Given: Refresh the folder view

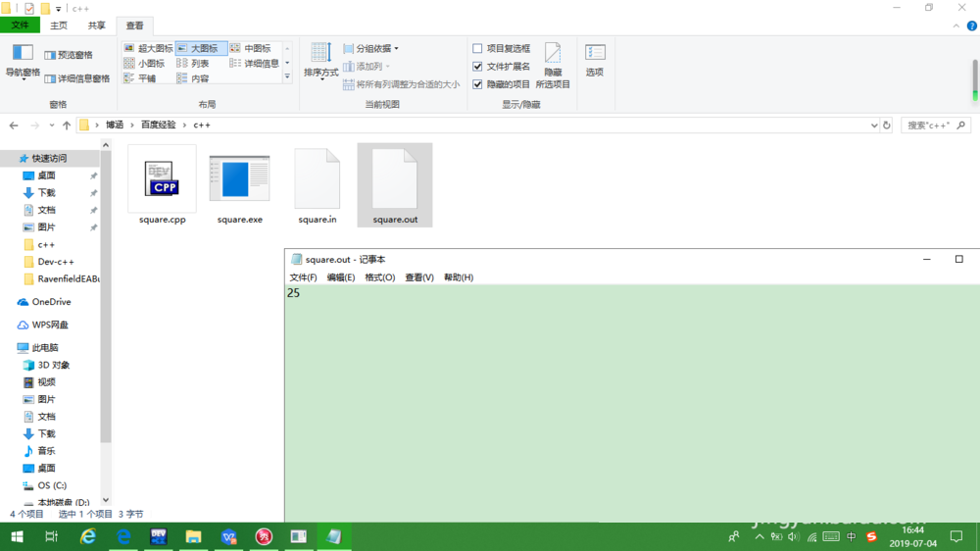Looking at the screenshot, I should [x=886, y=125].
